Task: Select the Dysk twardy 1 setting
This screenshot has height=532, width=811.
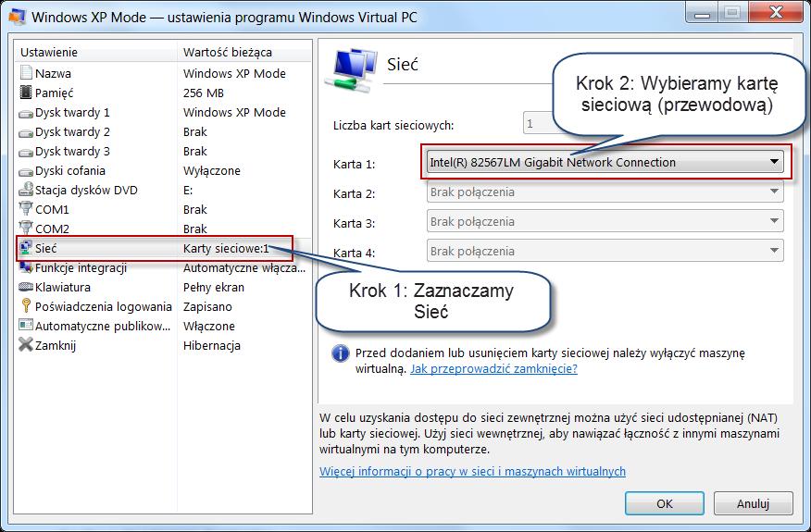Action: click(163, 112)
